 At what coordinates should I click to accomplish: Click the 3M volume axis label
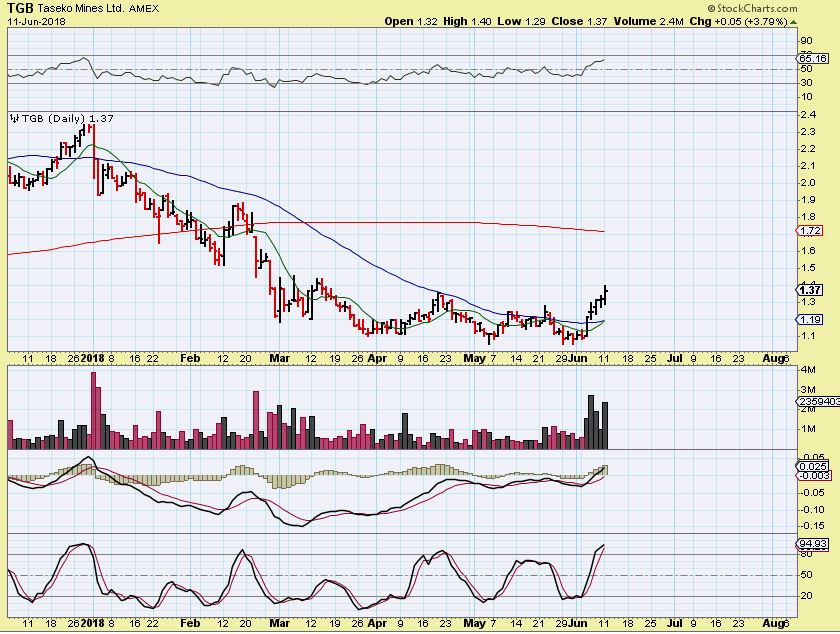point(808,390)
